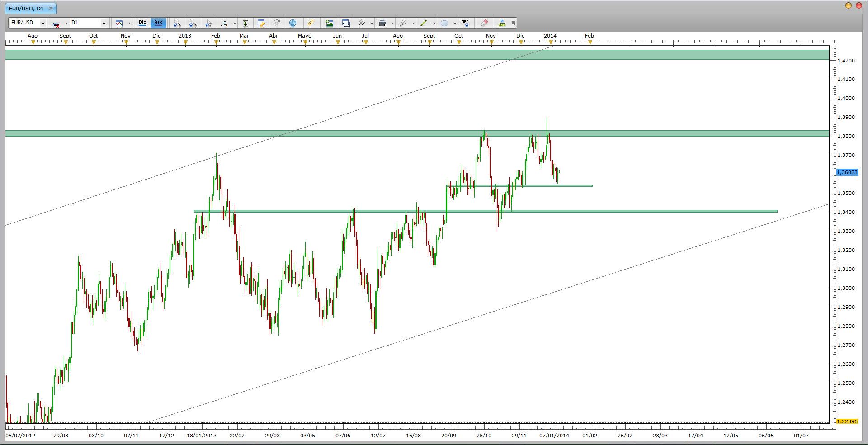Click the 2014 year marker on timeline
The height and width of the screenshot is (445, 868).
coord(550,36)
